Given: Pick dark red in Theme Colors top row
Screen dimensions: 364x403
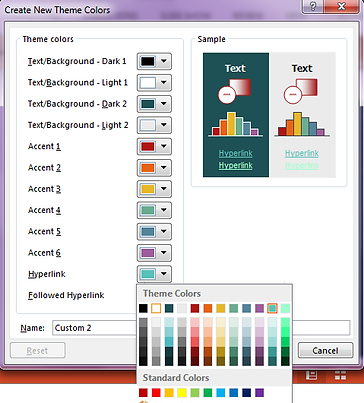Looking at the screenshot, I should tap(195, 308).
